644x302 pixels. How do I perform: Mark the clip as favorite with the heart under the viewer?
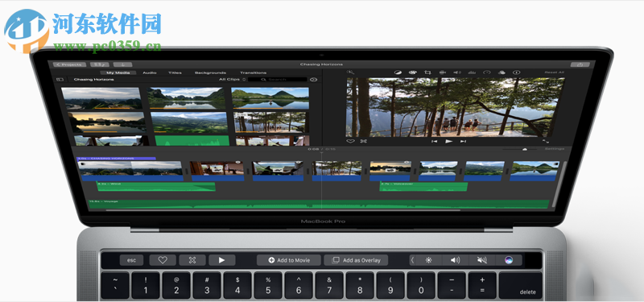tap(350, 141)
